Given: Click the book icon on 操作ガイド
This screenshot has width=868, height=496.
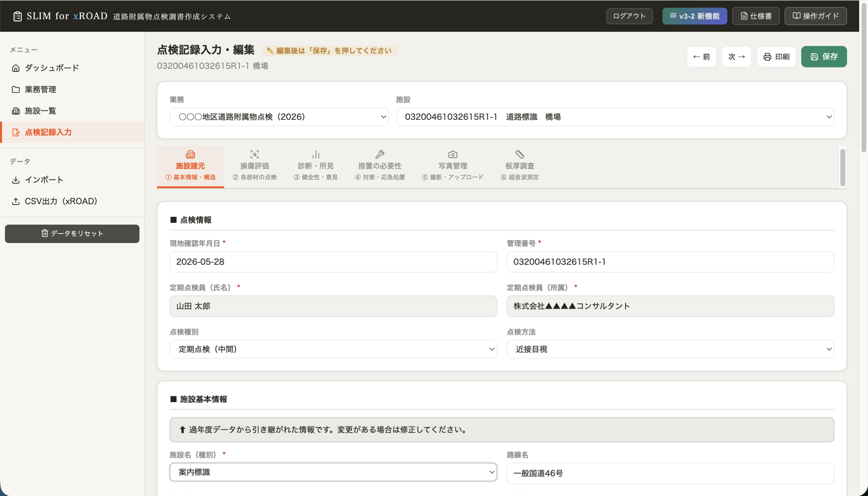Looking at the screenshot, I should click(x=796, y=16).
